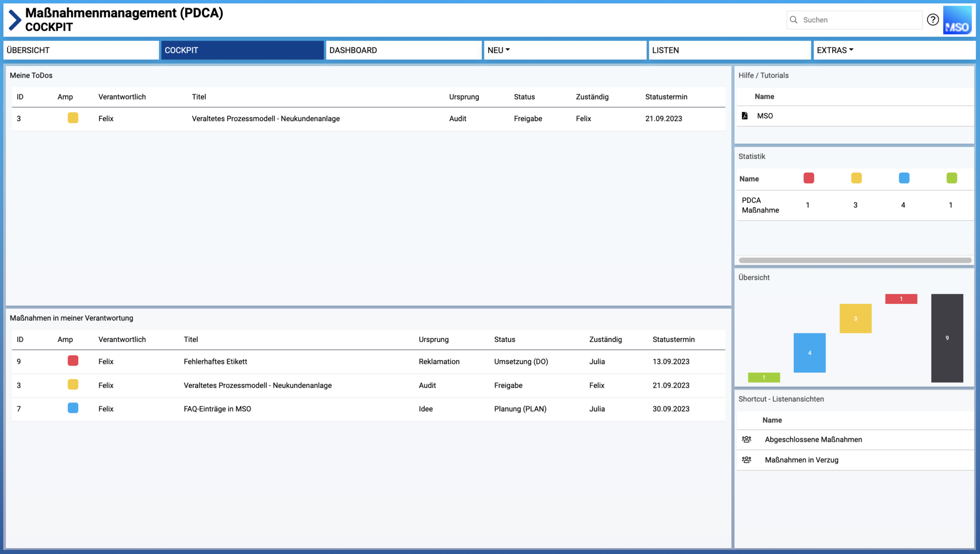Viewport: 980px width, 554px height.
Task: Open the help icon in the header
Action: point(933,20)
